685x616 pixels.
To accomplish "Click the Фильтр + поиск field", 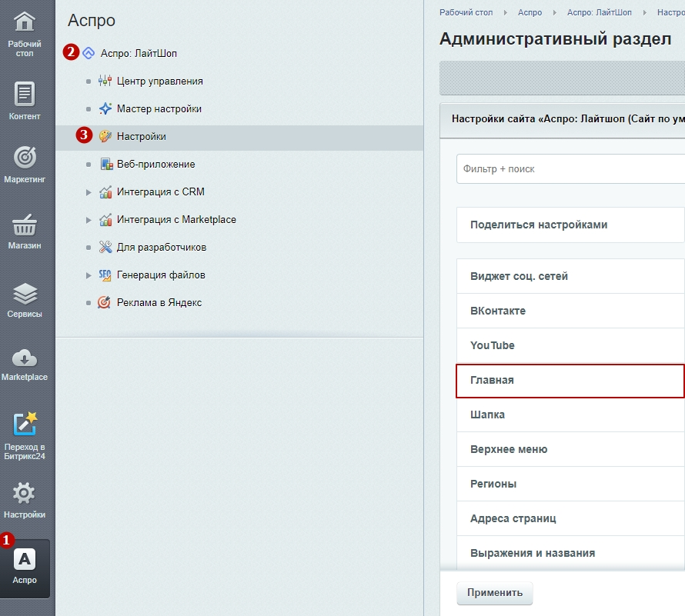I will pyautogui.click(x=570, y=168).
